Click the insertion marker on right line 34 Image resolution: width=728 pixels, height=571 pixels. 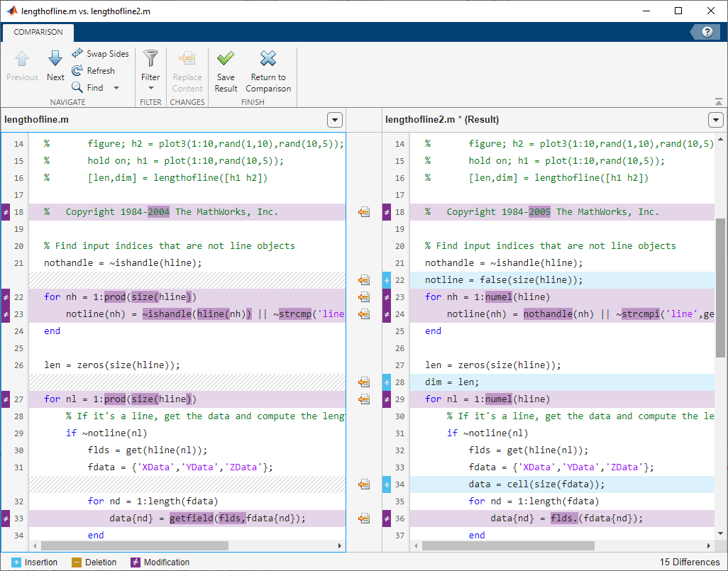pos(387,484)
